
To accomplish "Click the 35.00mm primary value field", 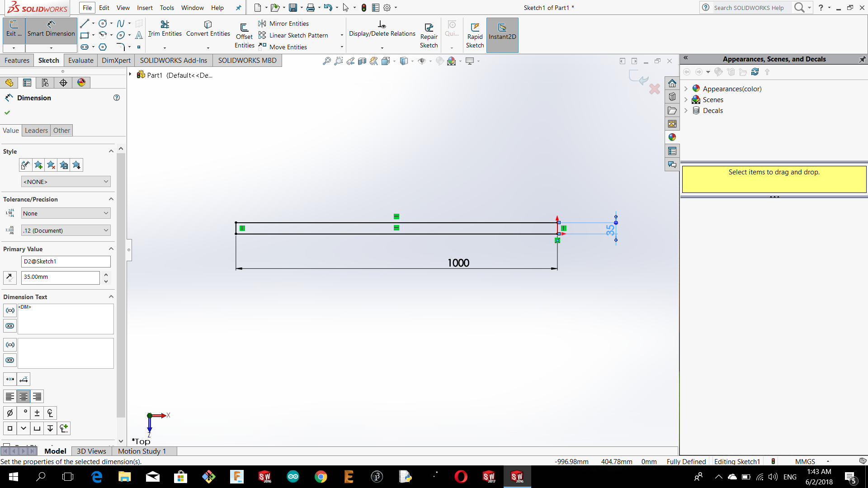I will (x=61, y=277).
